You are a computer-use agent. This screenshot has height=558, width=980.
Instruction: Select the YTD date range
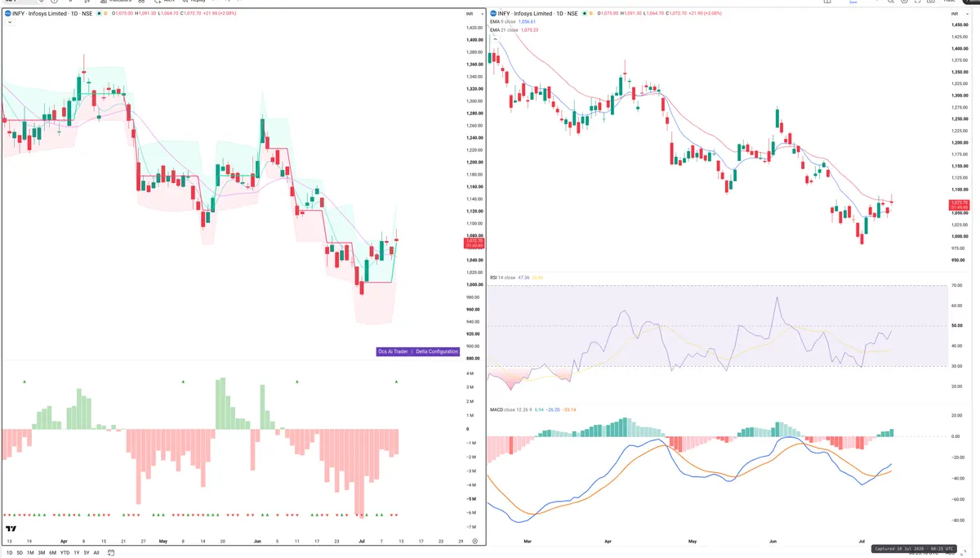pyautogui.click(x=65, y=552)
